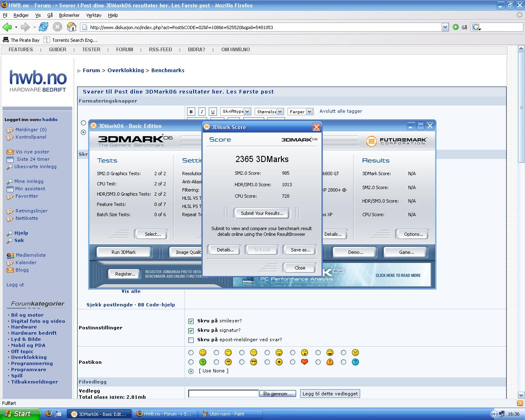Select radio button beside the arrow icon

coord(267,362)
